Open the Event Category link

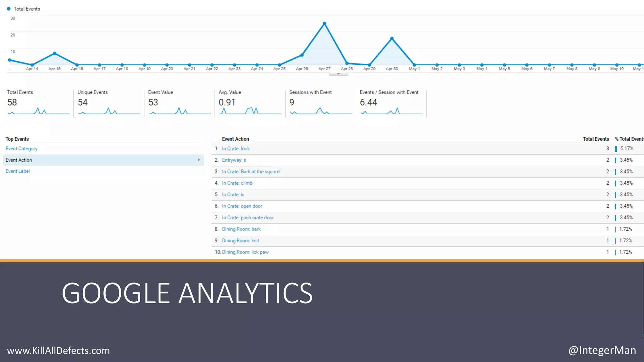[x=21, y=149]
